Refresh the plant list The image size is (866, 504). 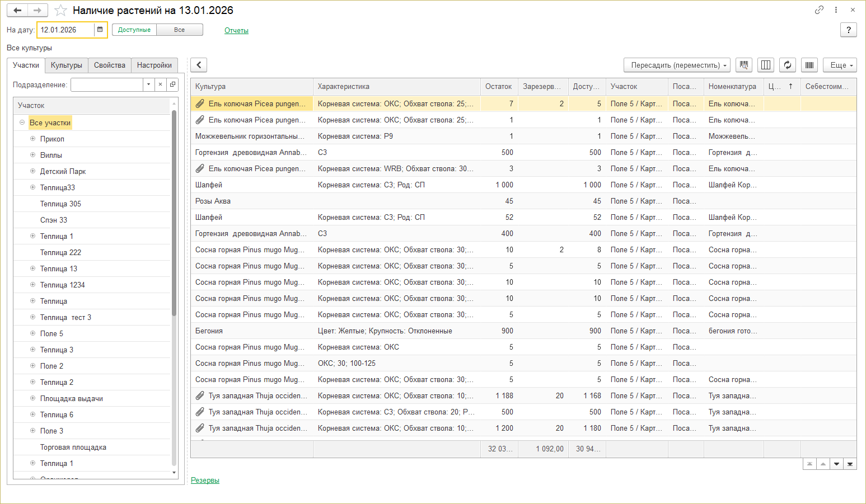click(788, 65)
